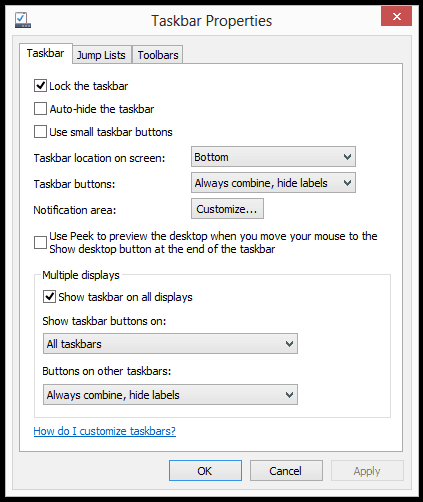Image resolution: width=423 pixels, height=502 pixels.
Task: Expand Buttons on other taskbars dropdown
Action: (170, 395)
